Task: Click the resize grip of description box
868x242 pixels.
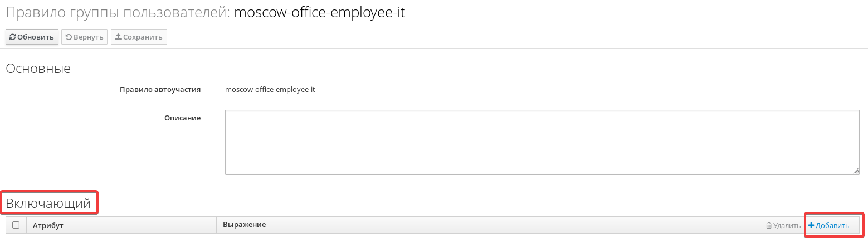Action: [856, 171]
